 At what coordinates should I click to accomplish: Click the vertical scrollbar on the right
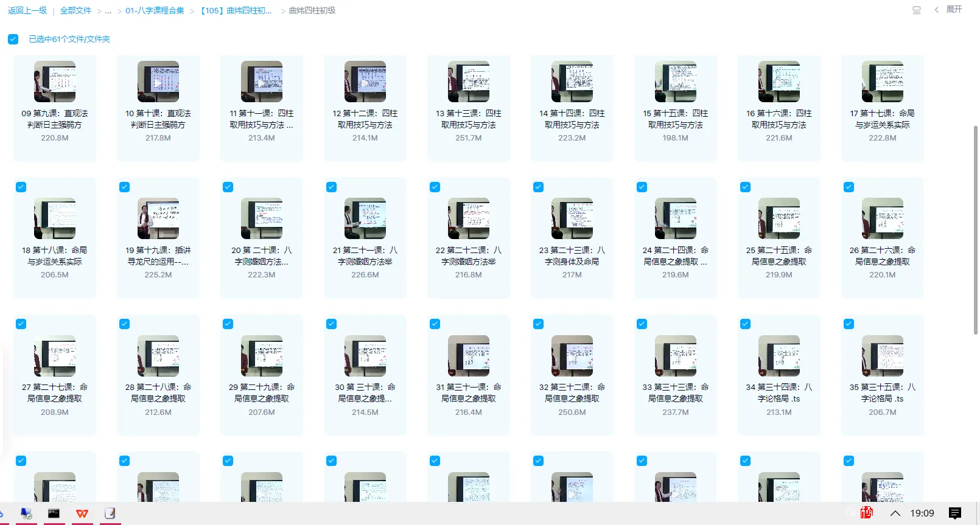[x=975, y=230]
